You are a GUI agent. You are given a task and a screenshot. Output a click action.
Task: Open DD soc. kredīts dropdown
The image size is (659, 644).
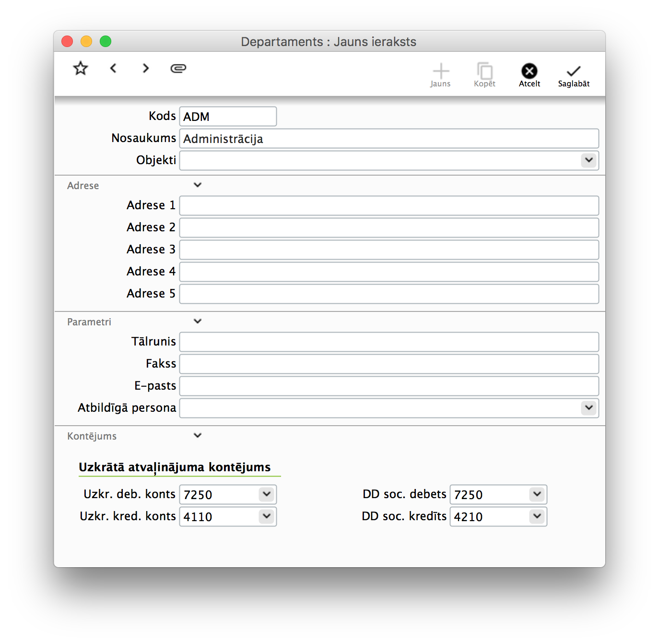click(x=537, y=516)
